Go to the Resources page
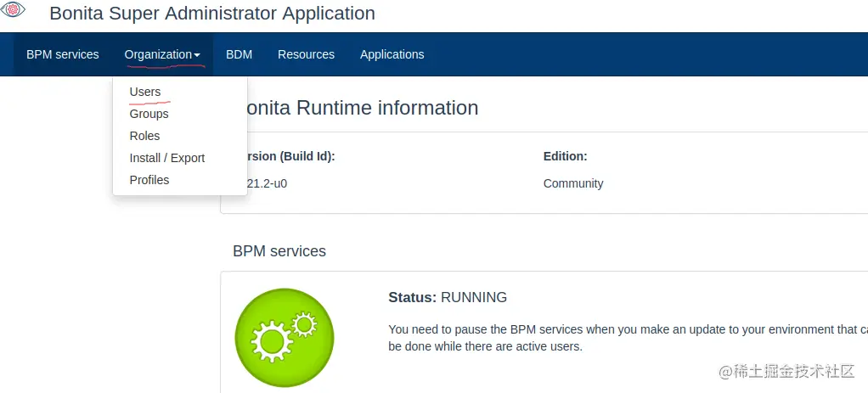 306,54
